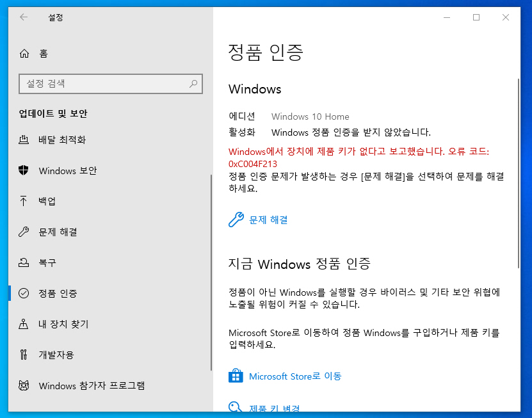Click the sidebar 문제 해결 wrench icon
Screen dimensions: 532x418
[x=24, y=232]
